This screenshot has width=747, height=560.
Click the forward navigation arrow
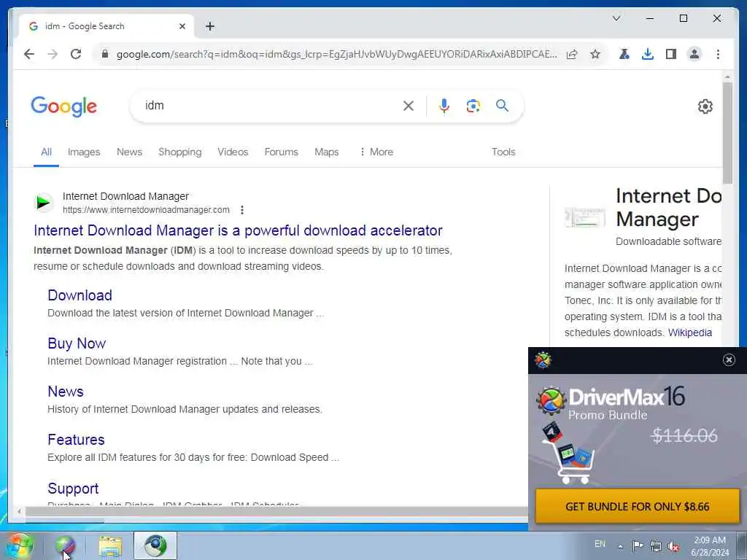[53, 54]
